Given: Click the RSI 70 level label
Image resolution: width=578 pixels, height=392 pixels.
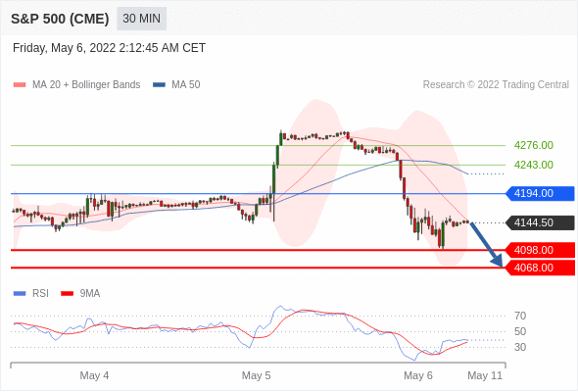Looking at the screenshot, I should click(x=520, y=316).
